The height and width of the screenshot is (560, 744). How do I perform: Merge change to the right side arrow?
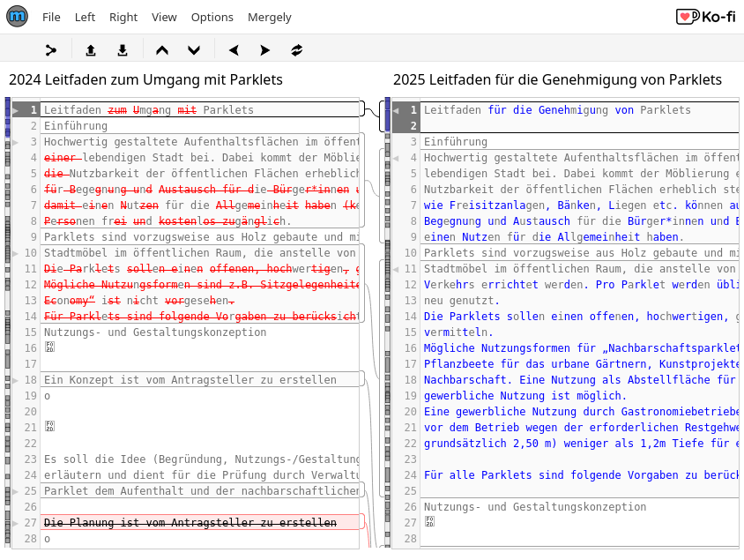coord(265,50)
